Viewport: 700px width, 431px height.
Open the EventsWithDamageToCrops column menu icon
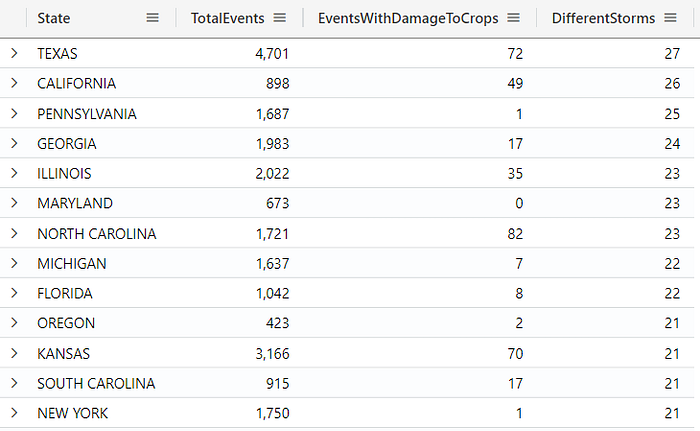pyautogui.click(x=514, y=18)
